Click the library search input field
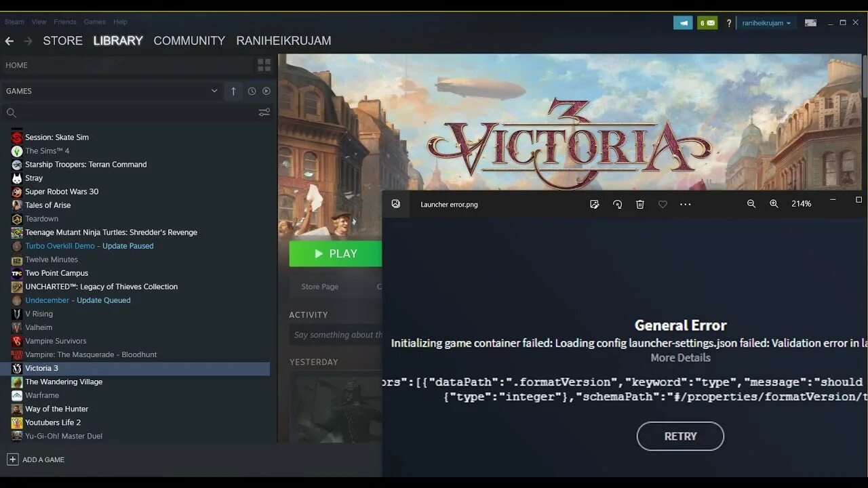 point(136,113)
